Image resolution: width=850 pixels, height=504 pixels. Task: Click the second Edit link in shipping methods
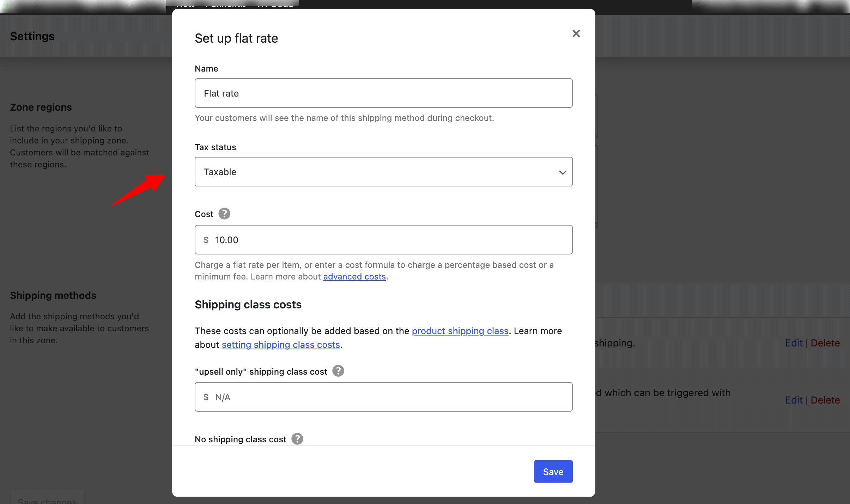(x=794, y=400)
